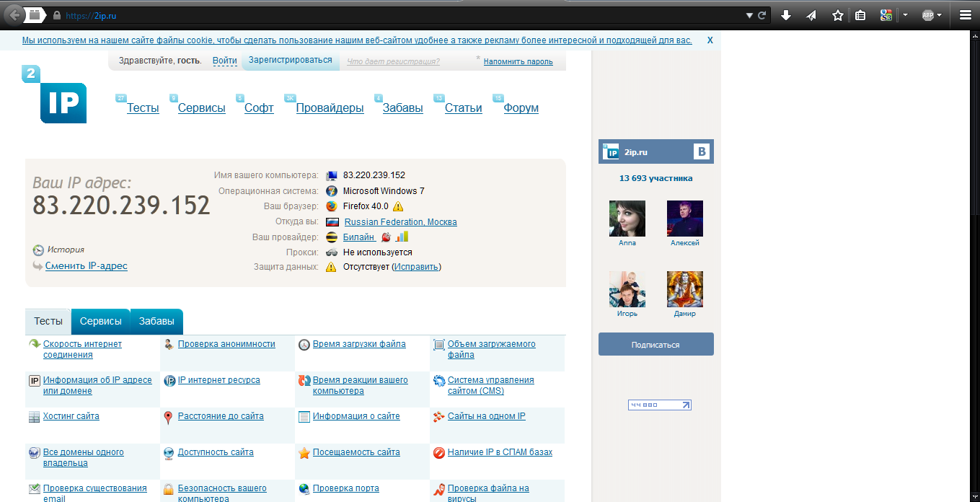The image size is (980, 502).
Task: Switch to the Тесты tab
Action: pyautogui.click(x=48, y=322)
